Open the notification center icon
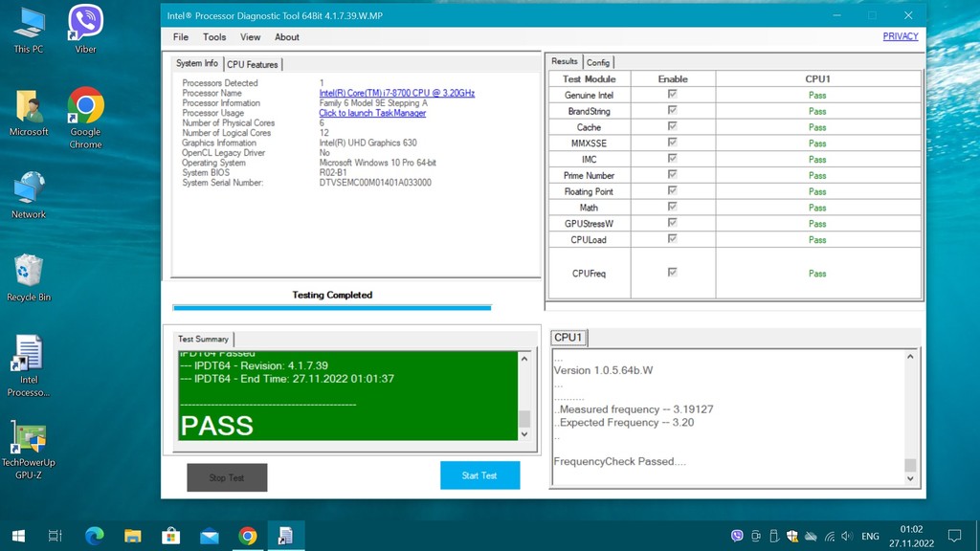980x551 pixels. click(x=954, y=536)
